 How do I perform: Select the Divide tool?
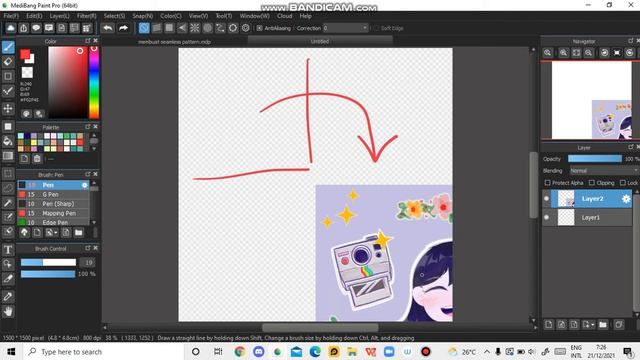coord(8,279)
